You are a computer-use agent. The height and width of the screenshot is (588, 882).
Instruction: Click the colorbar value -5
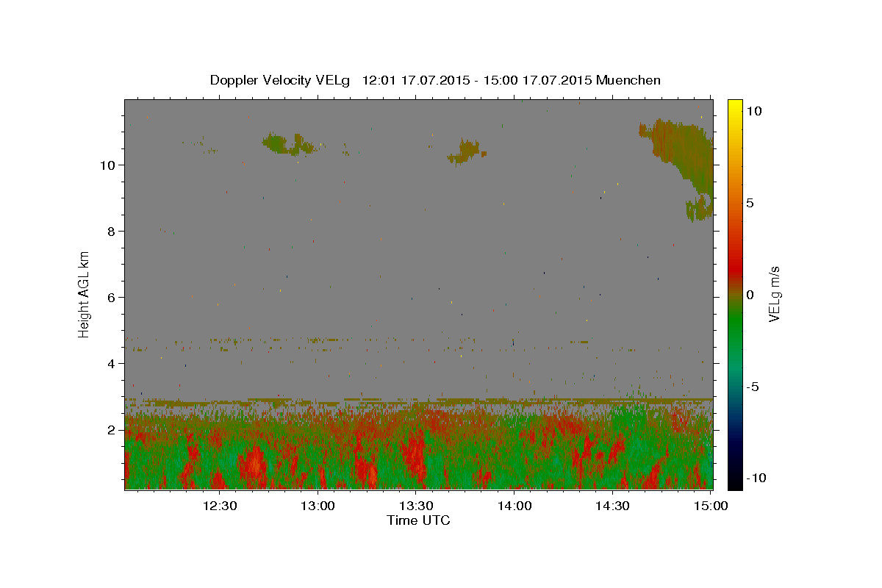(x=753, y=387)
